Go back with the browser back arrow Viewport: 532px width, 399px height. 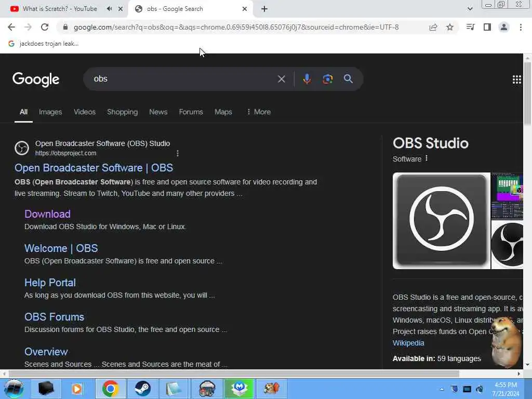[11, 27]
